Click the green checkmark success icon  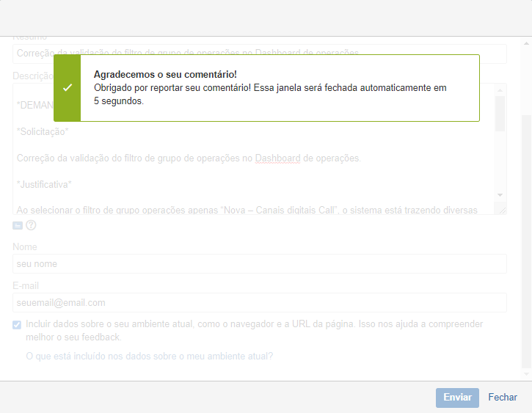coord(68,88)
